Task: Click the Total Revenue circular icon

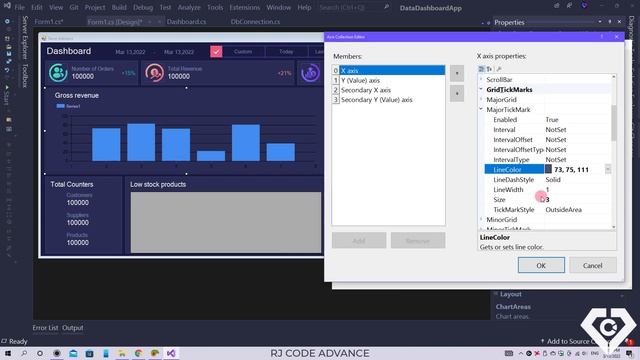Action: pos(154,73)
